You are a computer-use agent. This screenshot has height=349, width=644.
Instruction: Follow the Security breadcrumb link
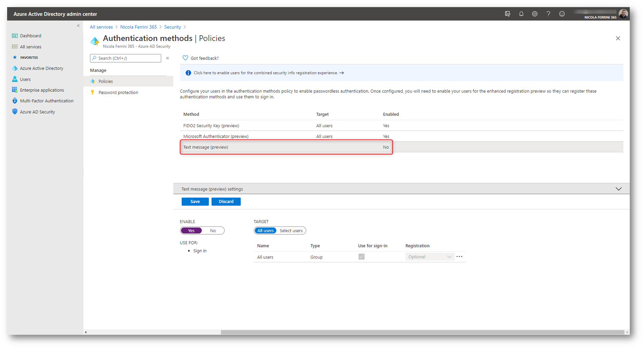tap(173, 27)
